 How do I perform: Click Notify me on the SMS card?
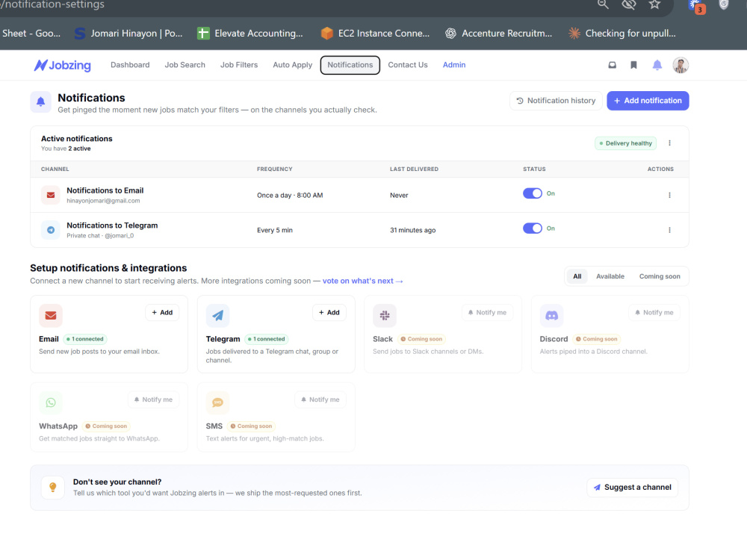click(320, 399)
